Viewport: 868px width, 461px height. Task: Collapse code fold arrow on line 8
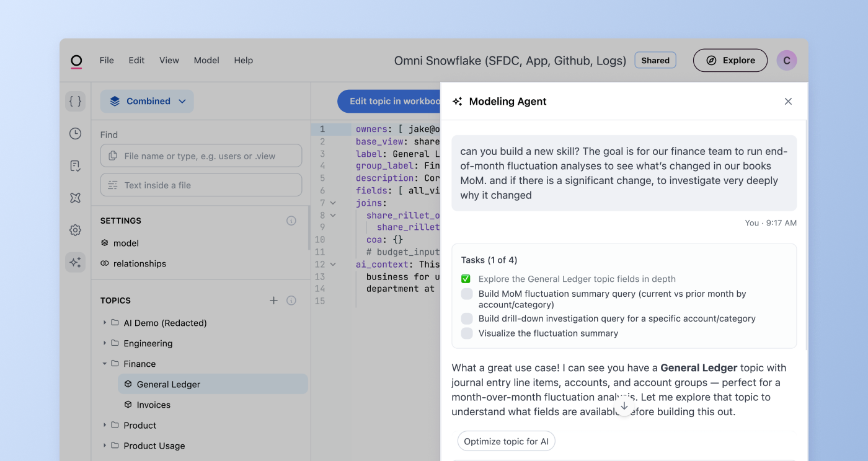(333, 215)
